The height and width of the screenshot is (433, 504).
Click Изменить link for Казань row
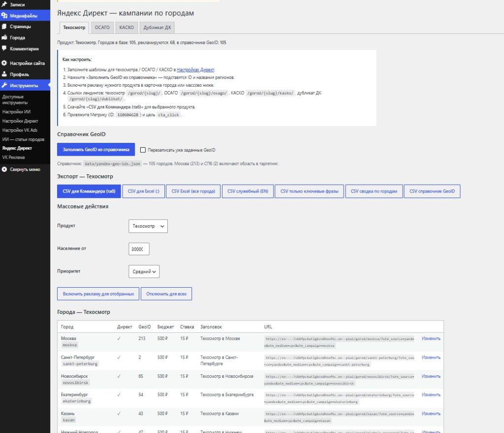click(x=431, y=413)
